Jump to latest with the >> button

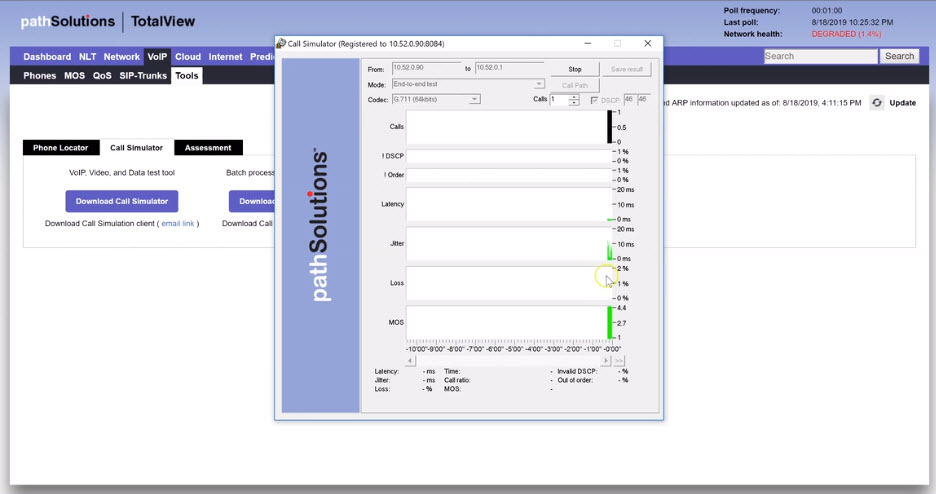pos(620,361)
